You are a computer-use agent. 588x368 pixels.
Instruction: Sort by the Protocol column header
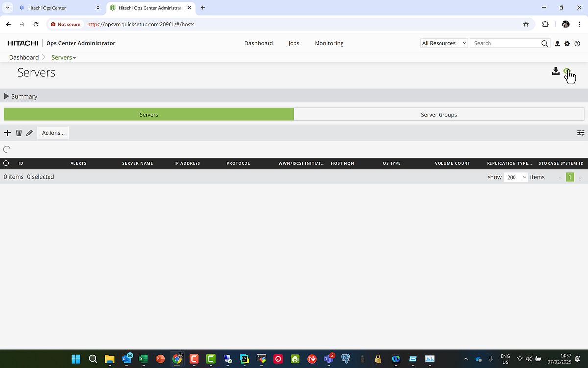[x=238, y=163]
